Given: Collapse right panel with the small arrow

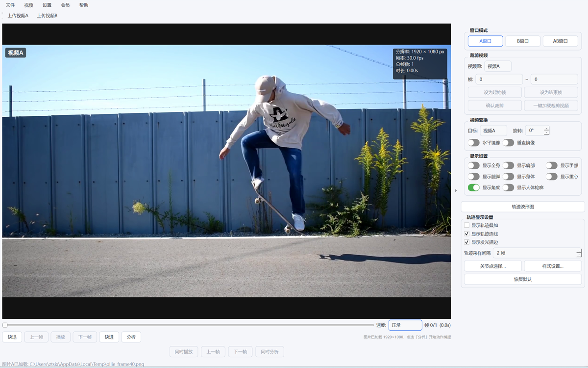Looking at the screenshot, I should [x=456, y=190].
